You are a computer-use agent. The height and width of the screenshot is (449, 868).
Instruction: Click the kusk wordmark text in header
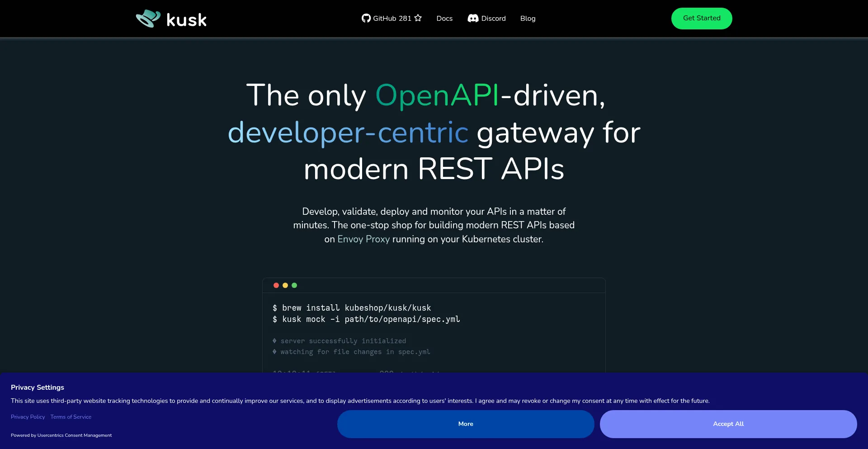(x=186, y=20)
